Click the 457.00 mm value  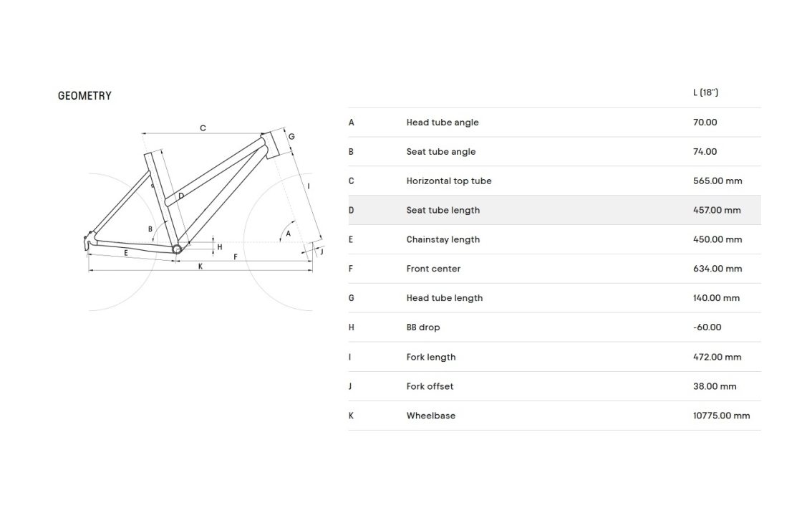pos(717,210)
